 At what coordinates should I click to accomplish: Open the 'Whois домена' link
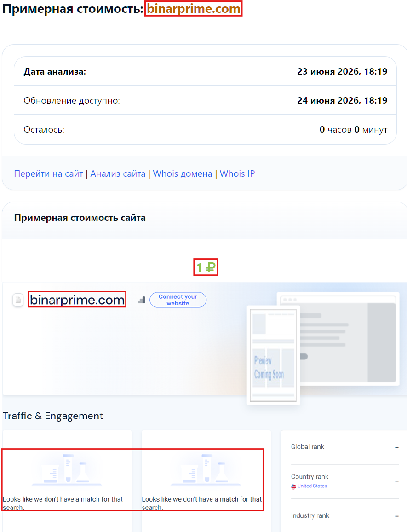tap(183, 173)
